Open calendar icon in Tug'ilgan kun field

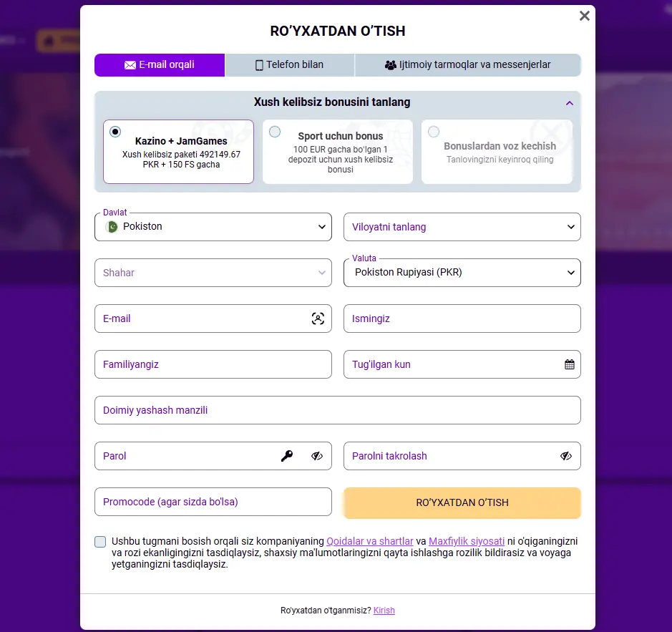[570, 364]
